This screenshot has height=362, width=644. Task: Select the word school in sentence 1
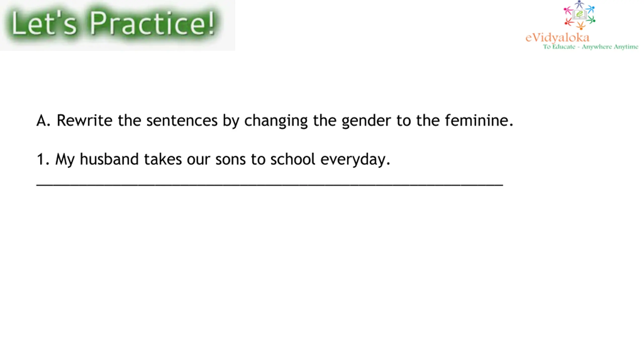[293, 159]
